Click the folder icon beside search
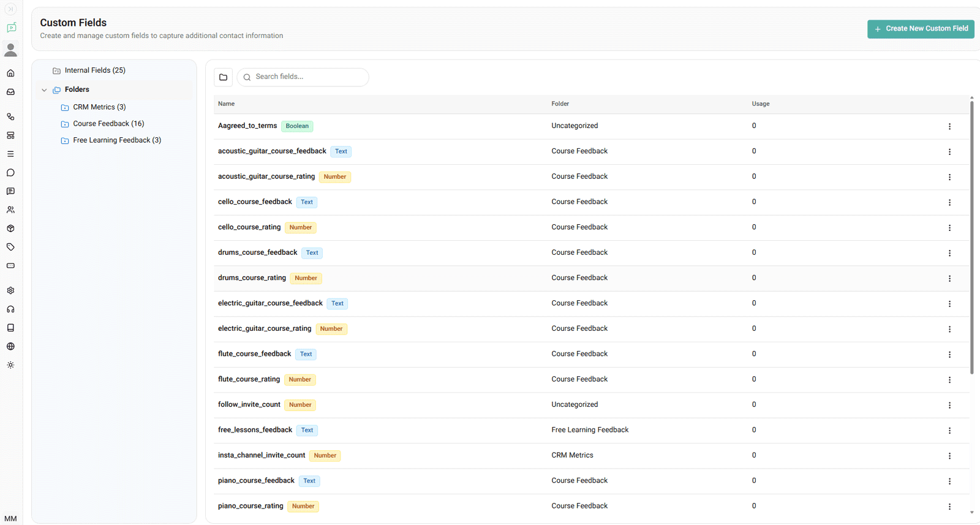Image resolution: width=980 pixels, height=525 pixels. click(223, 77)
